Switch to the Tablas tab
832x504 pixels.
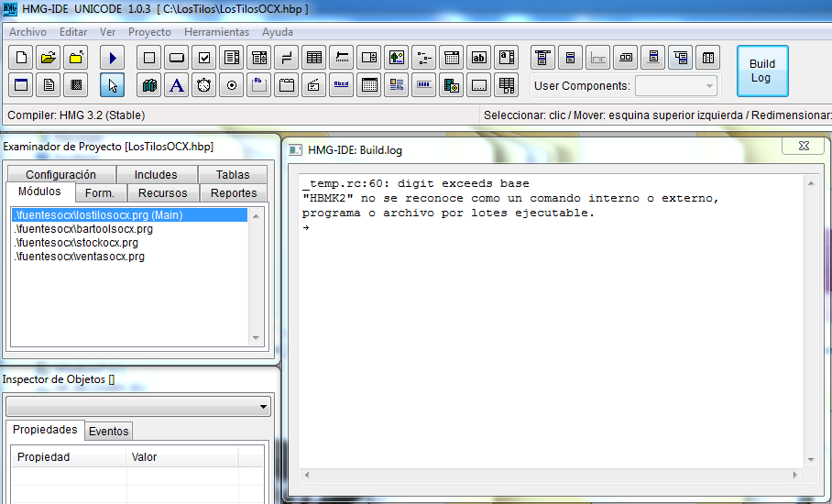tap(233, 174)
